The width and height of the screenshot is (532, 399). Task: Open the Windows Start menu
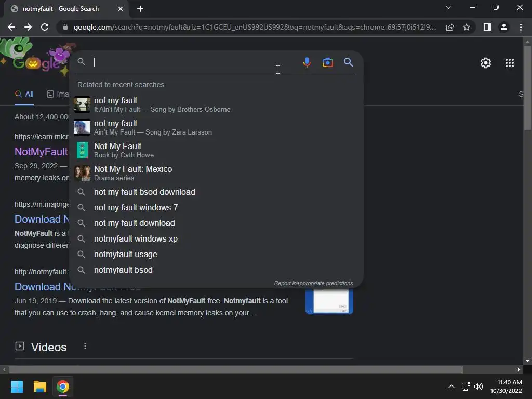(x=17, y=387)
